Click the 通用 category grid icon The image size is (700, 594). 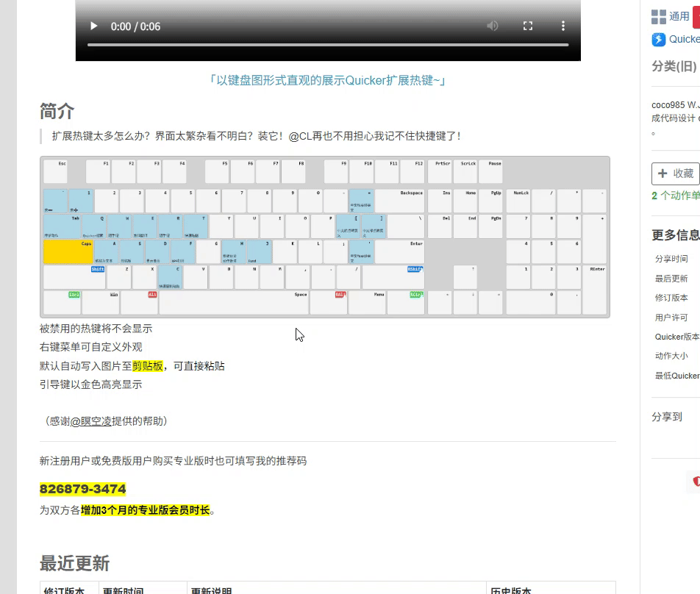coord(659,17)
